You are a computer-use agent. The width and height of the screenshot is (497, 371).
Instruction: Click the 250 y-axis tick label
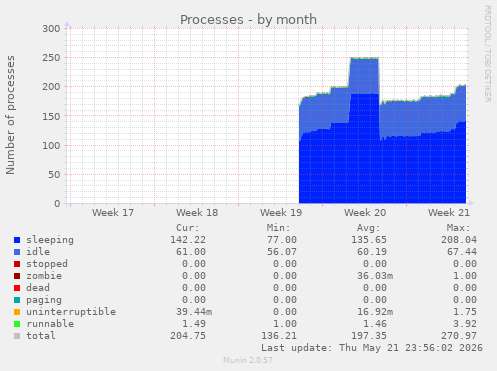[51, 58]
